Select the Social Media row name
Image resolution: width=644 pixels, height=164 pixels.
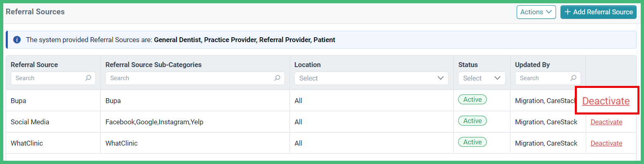point(30,122)
